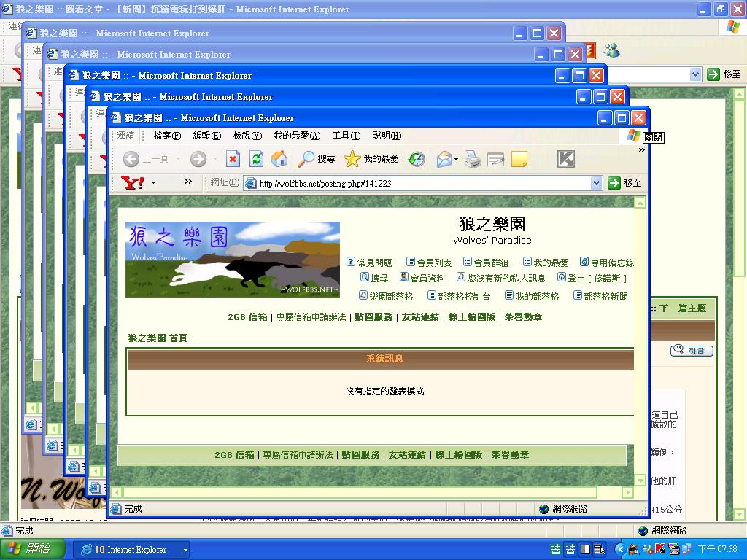Click the 移至 Go button

(x=625, y=183)
